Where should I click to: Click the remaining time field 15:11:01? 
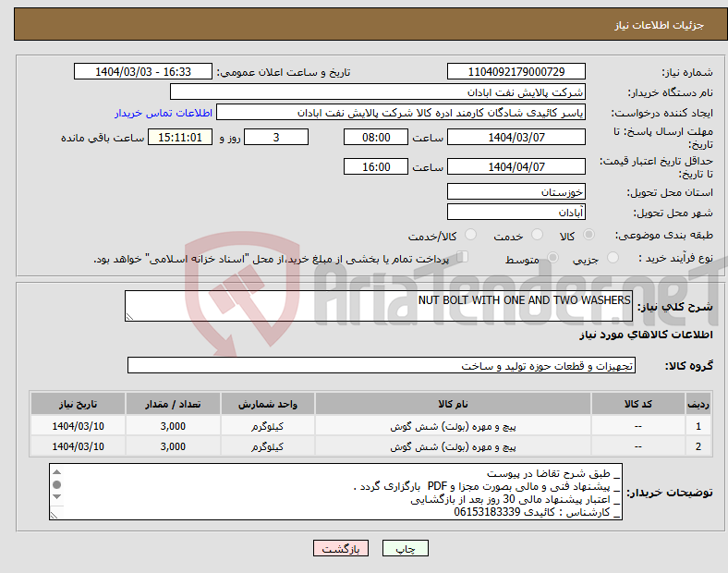point(180,137)
